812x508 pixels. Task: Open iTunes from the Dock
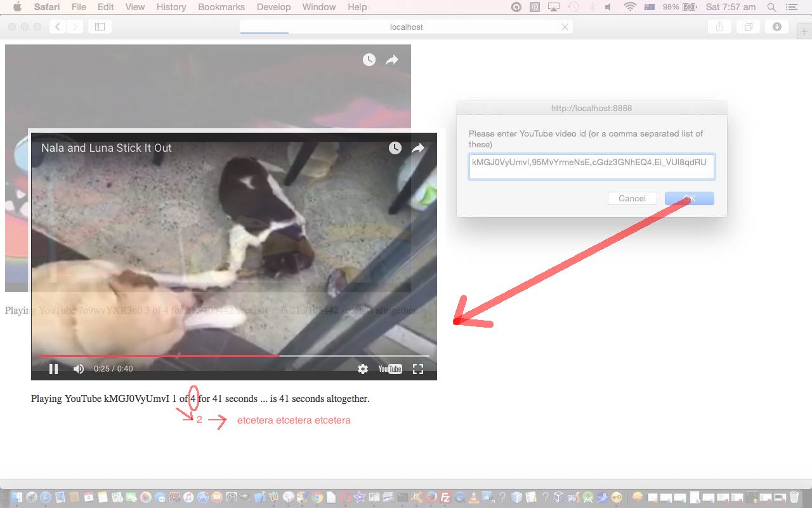pyautogui.click(x=188, y=497)
